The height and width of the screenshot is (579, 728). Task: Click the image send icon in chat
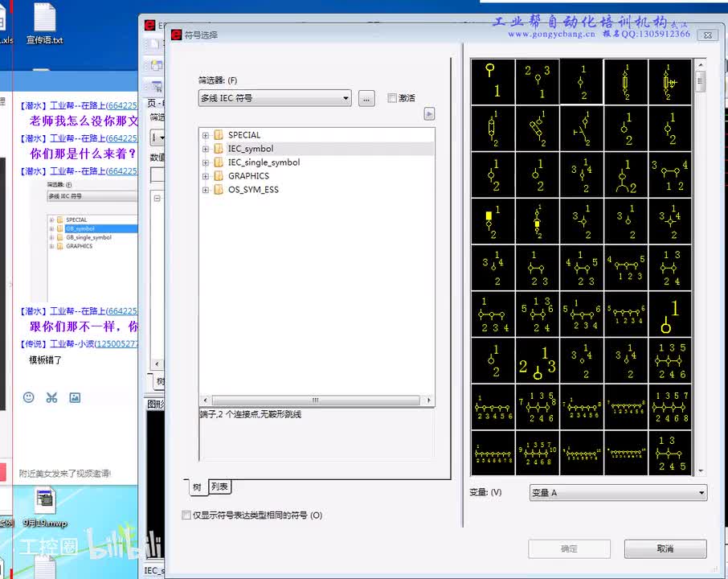point(75,397)
